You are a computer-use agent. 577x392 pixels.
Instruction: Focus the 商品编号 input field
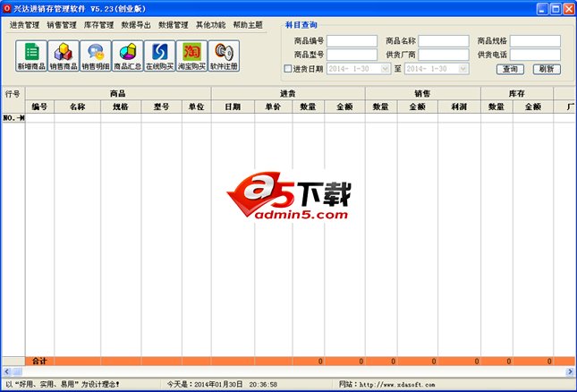pos(352,41)
